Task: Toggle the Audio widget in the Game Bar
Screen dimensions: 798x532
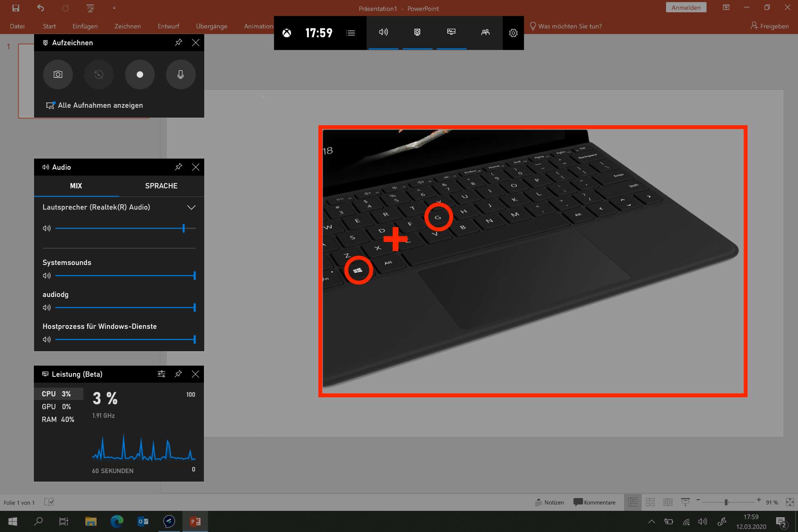Action: pos(383,32)
